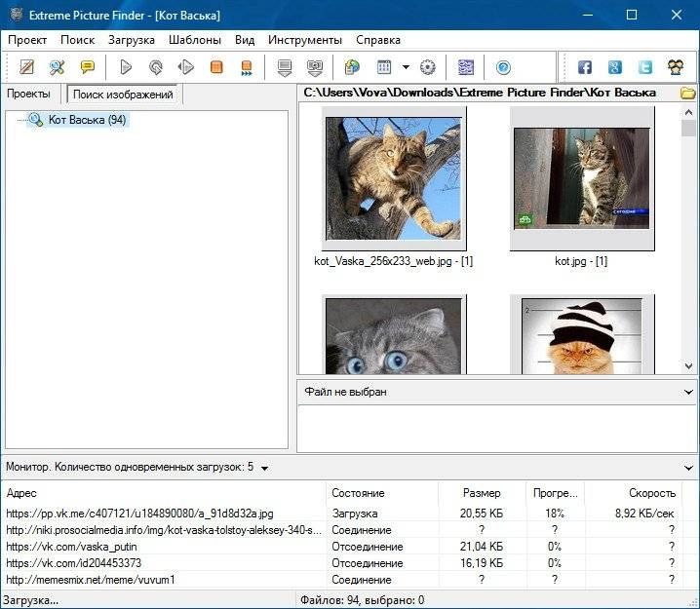
Task: Select the https://vk.com/vaska_putin row
Action: (x=341, y=547)
